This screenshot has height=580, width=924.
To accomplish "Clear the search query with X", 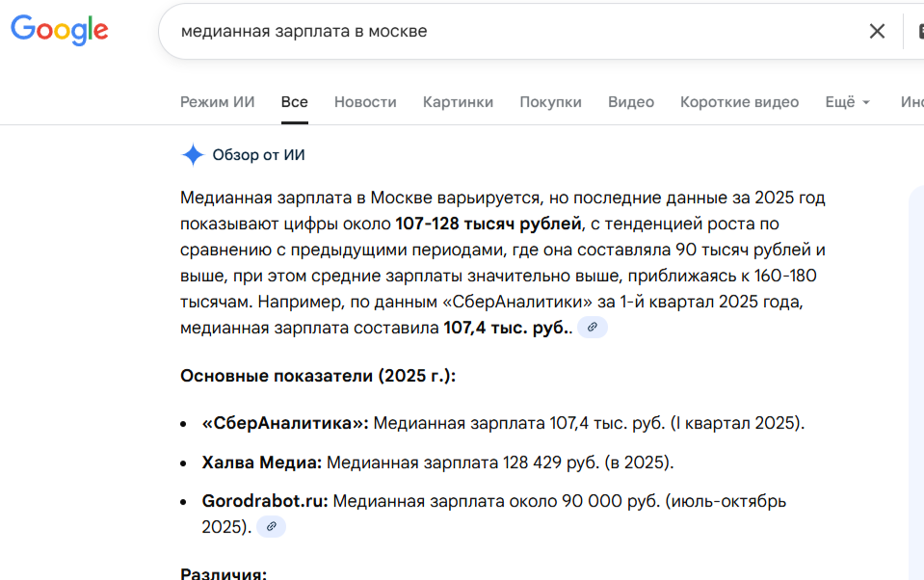I will click(x=877, y=31).
